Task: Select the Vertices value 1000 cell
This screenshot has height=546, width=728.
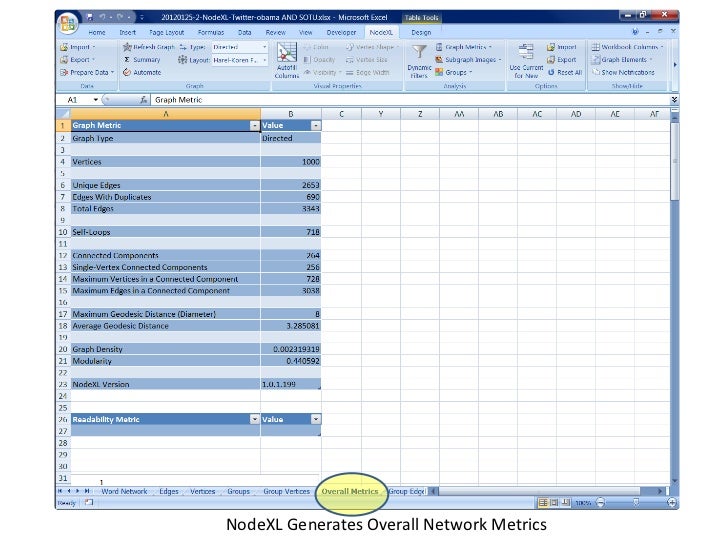Action: click(291, 162)
